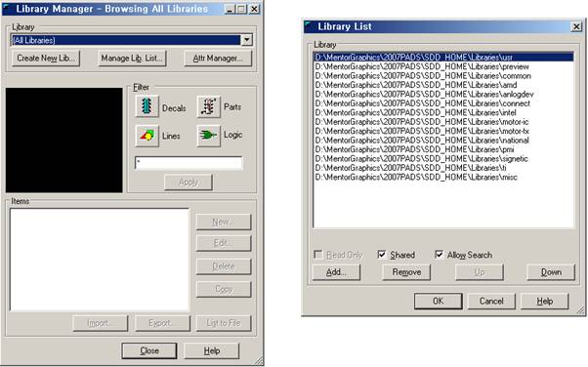This screenshot has height=367, width=588.
Task: Open the Attr Manager button
Action: [218, 59]
